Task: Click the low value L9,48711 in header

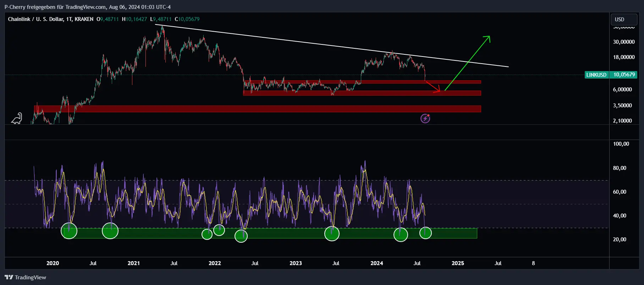Action: tap(161, 19)
